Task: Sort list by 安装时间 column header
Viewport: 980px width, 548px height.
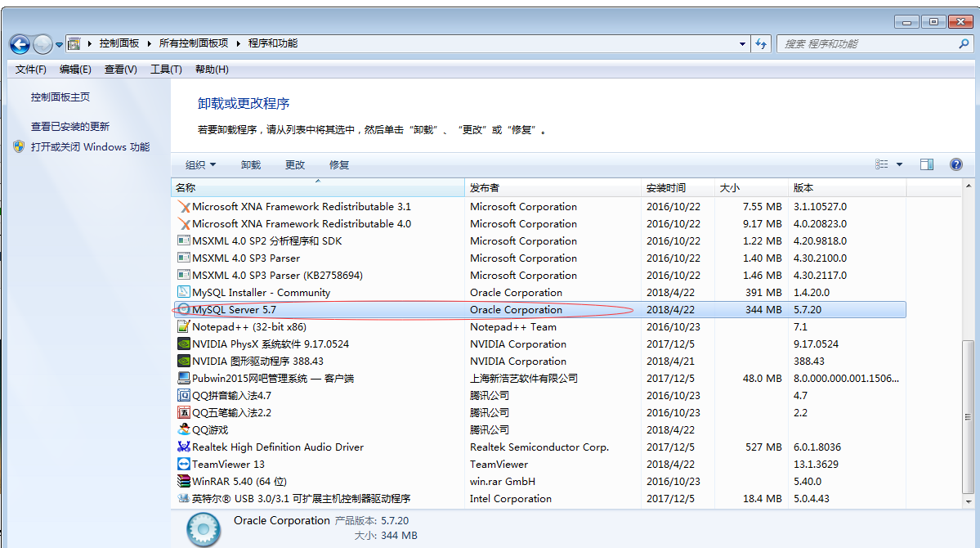Action: pyautogui.click(x=666, y=188)
